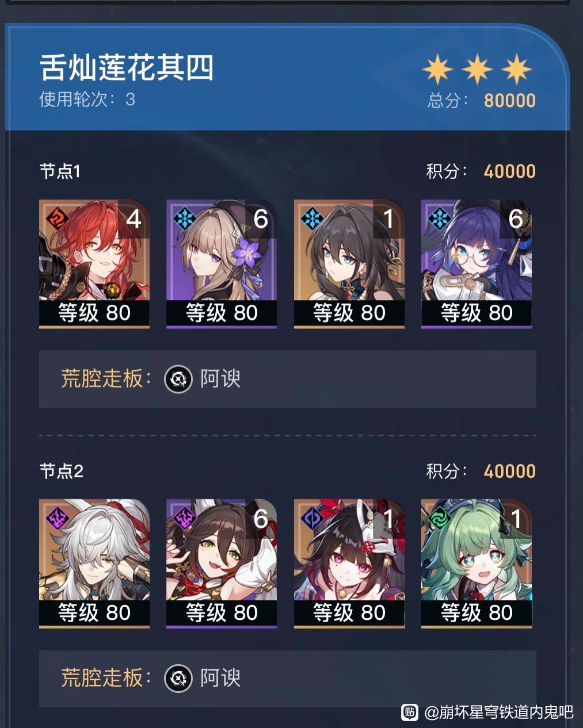
Task: Select the red-haired character portrait in 节点1
Action: coord(94,264)
